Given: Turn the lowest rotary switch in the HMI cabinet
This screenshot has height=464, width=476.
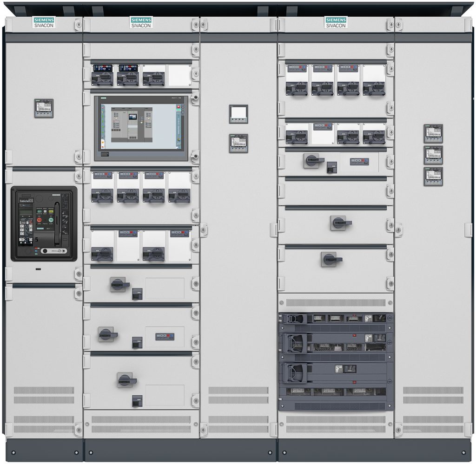Looking at the screenshot, I should 126,380.
